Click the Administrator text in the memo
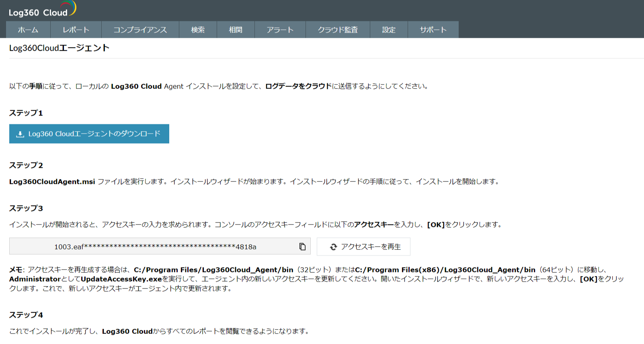Viewport: 644px width, 344px height. click(x=35, y=279)
